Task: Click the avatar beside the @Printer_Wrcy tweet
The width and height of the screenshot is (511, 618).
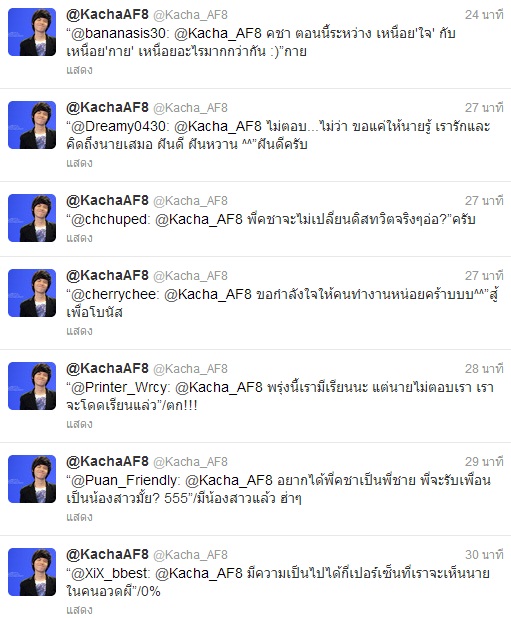Action: [x=32, y=386]
